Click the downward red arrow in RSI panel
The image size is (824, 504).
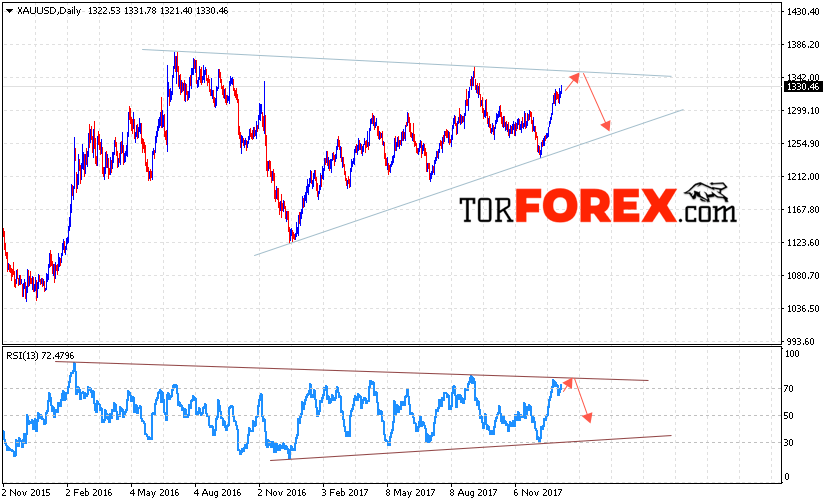582,400
